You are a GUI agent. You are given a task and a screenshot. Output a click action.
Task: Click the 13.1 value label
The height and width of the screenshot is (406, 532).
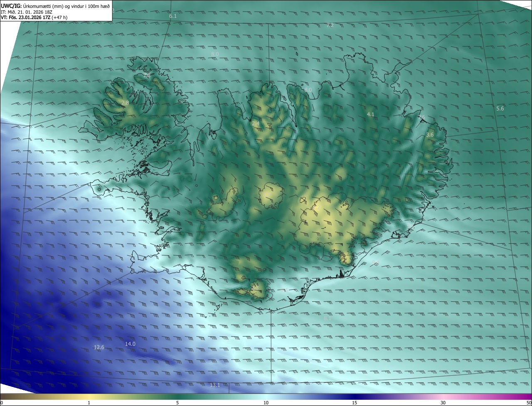215,385
